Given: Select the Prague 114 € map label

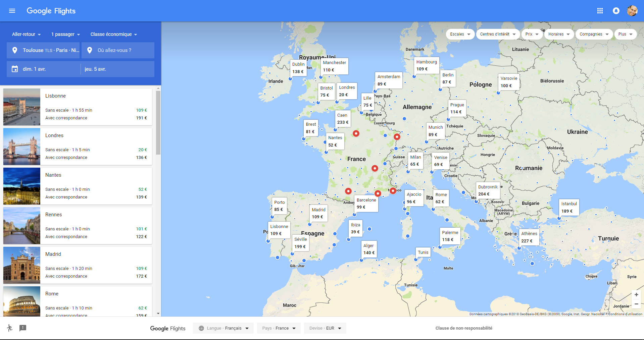Looking at the screenshot, I should point(457,108).
